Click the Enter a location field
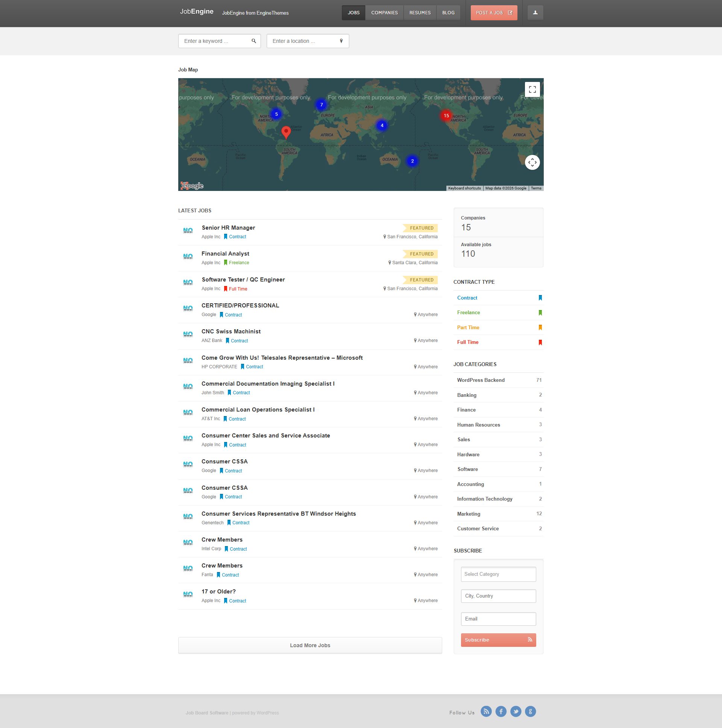The width and height of the screenshot is (722, 728). (x=308, y=41)
